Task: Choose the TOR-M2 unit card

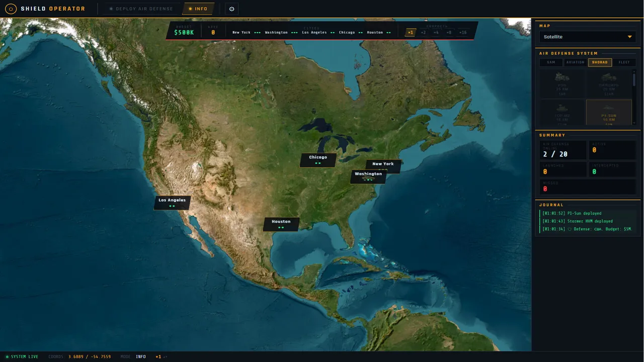Action: 562,112
